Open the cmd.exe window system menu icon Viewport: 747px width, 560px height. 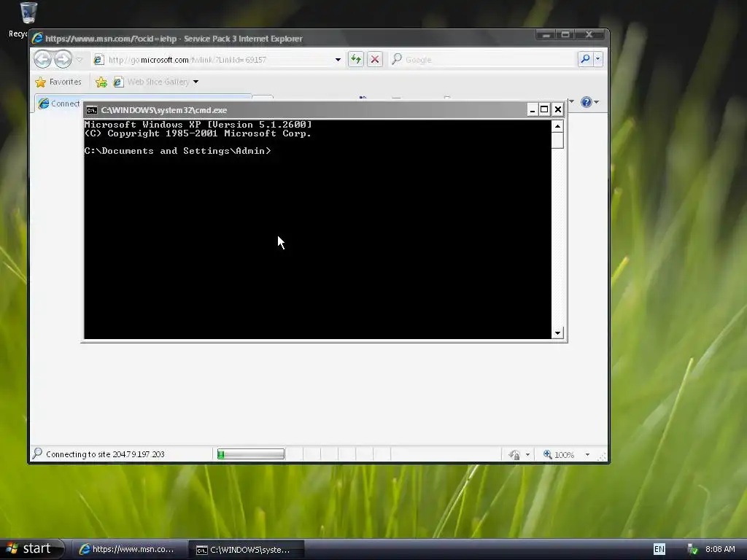coord(91,110)
